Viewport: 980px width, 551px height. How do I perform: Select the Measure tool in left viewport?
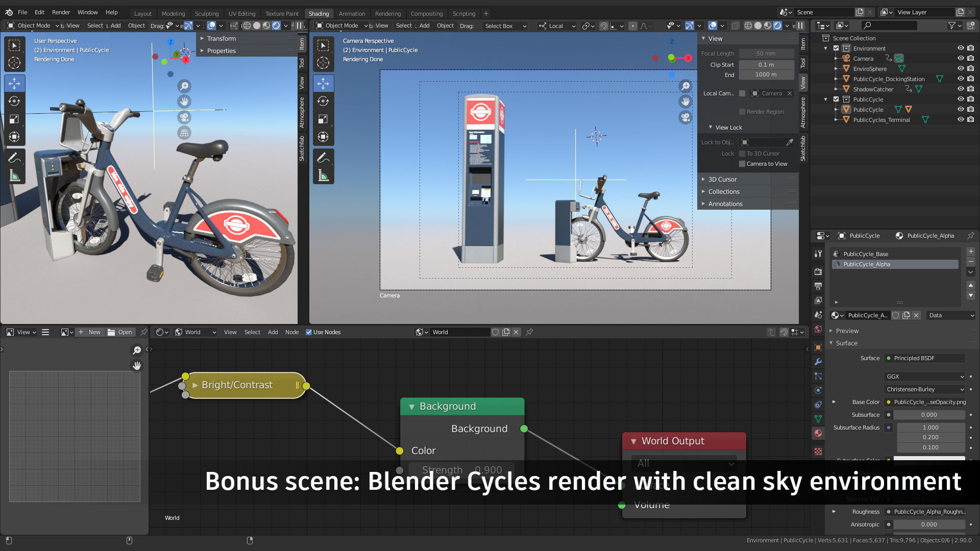[x=14, y=176]
